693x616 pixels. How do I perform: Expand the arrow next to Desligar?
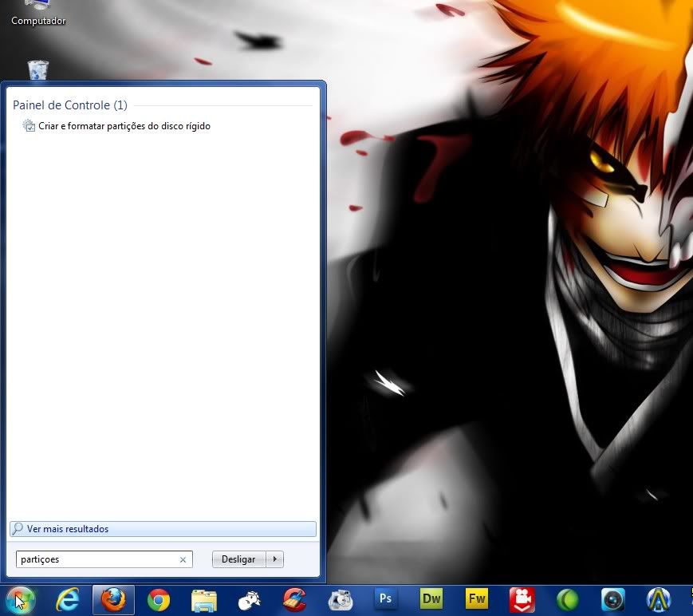(x=274, y=559)
